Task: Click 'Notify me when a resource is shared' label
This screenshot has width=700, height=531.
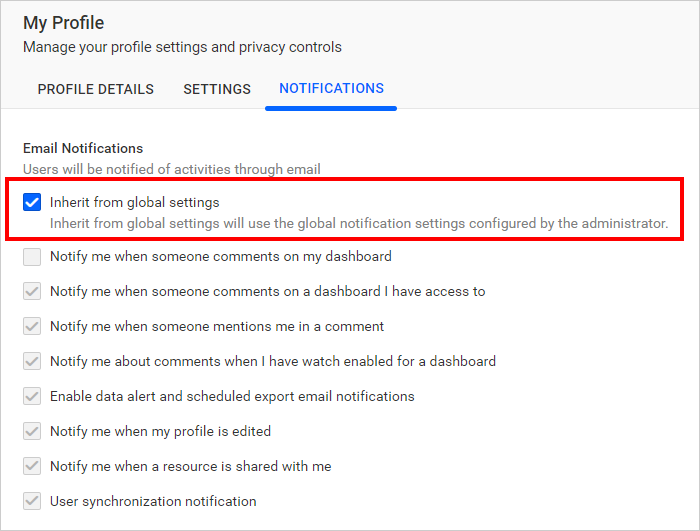Action: (x=191, y=466)
